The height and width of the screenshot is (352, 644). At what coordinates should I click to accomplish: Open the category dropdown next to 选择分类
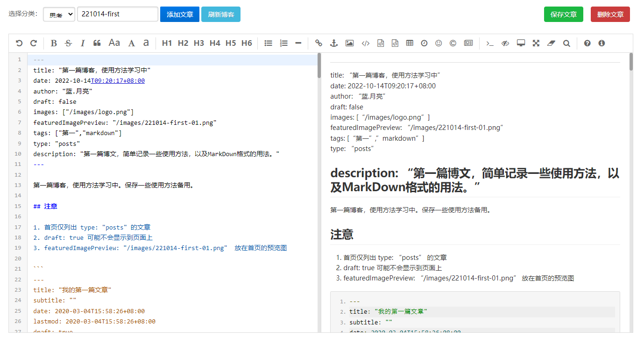click(59, 14)
